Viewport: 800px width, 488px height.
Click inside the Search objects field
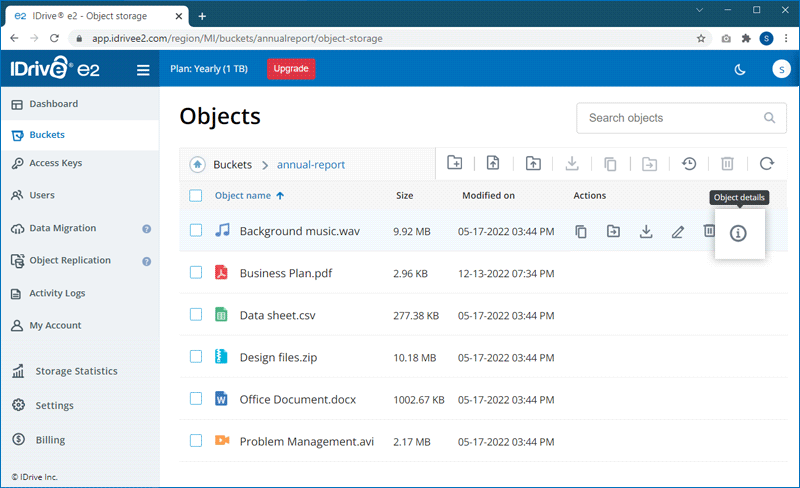pos(670,118)
